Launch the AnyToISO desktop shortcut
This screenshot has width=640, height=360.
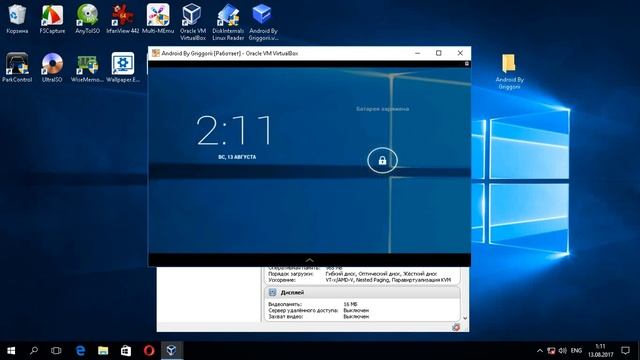click(87, 19)
